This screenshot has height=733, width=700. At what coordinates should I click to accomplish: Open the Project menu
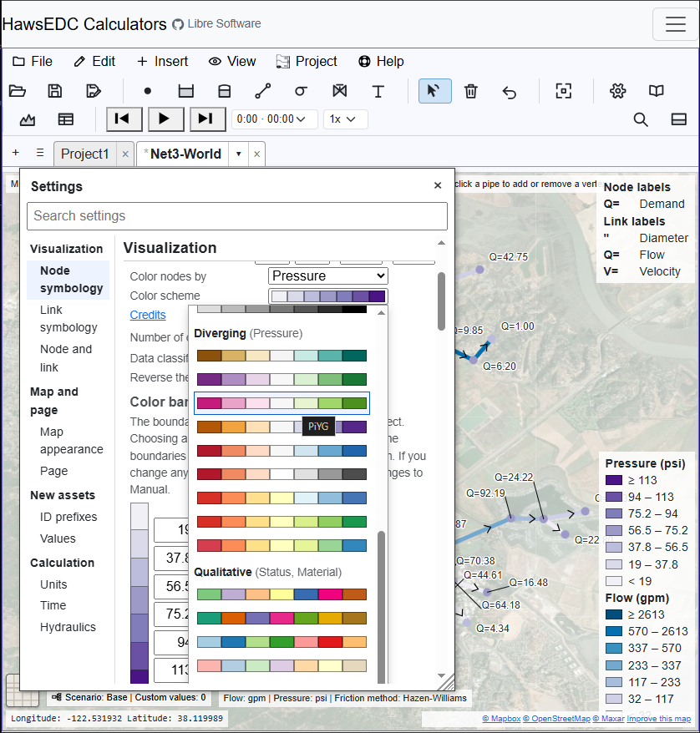307,61
